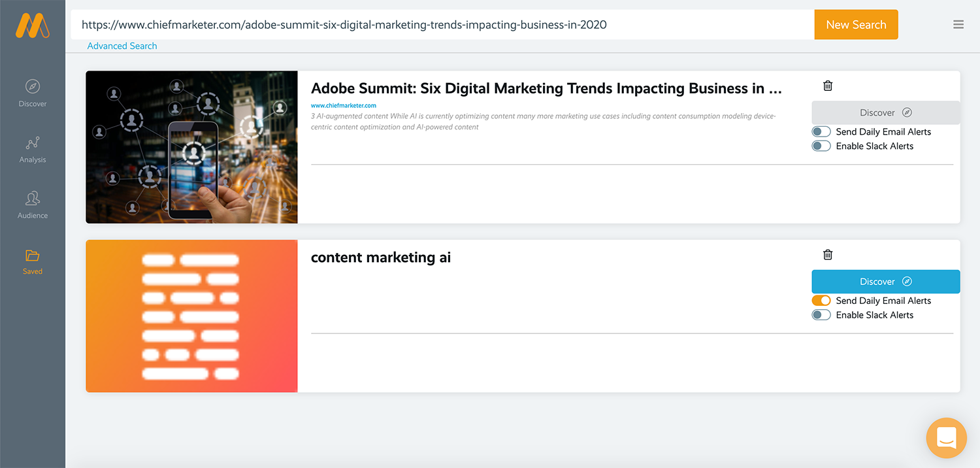Open the Adobe Summit article title
Viewport: 980px width, 468px height.
point(546,89)
